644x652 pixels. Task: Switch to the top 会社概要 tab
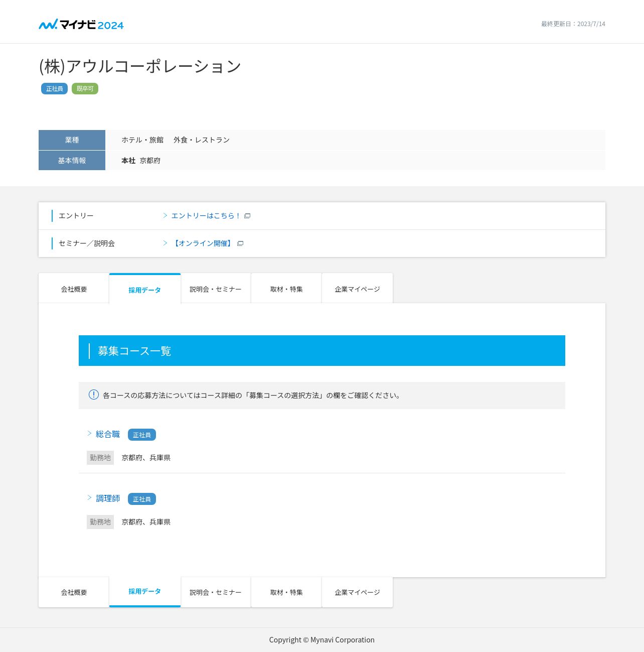click(74, 289)
